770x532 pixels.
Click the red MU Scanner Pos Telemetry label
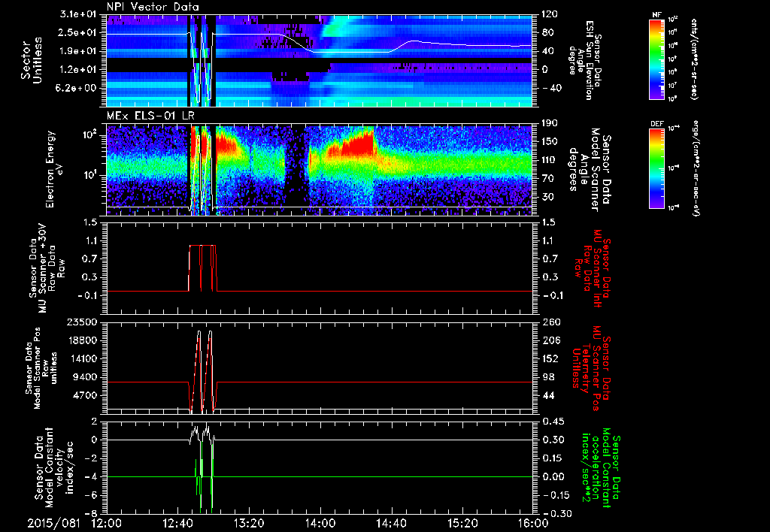tap(591, 368)
